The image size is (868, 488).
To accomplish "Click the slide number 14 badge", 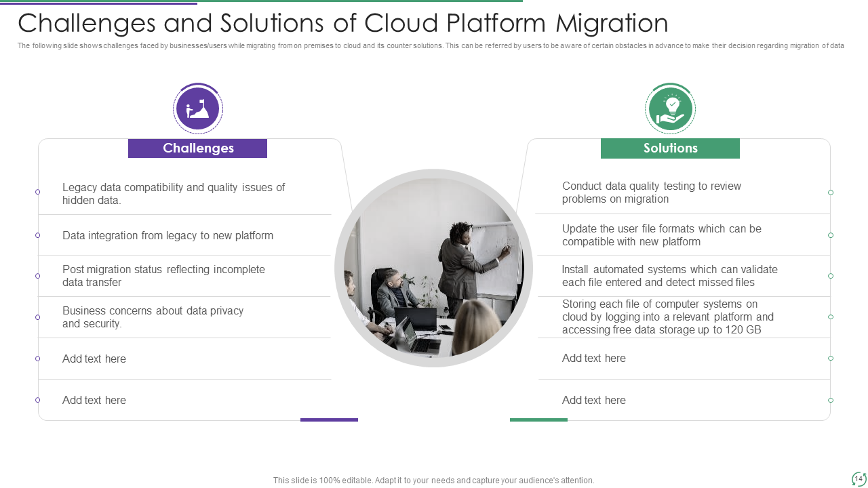I will [x=859, y=479].
